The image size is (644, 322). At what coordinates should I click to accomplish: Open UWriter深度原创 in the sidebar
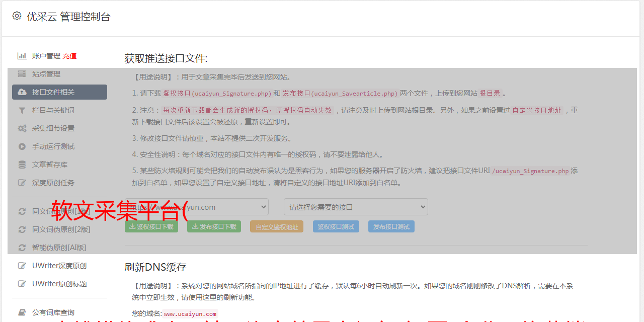point(59,266)
